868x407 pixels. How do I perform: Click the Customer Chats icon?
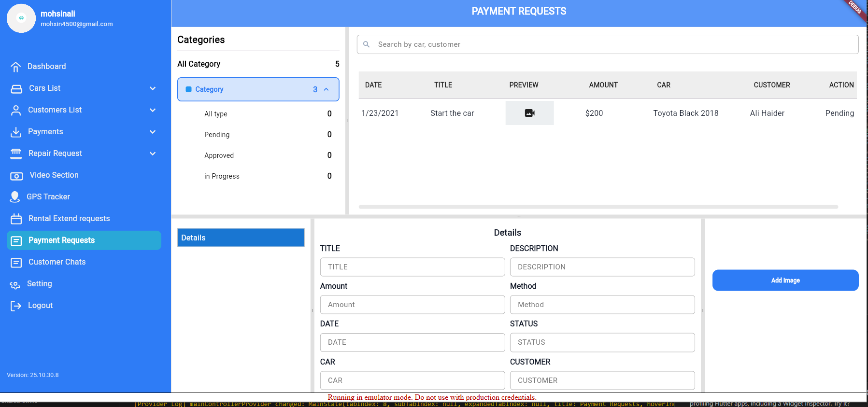click(x=16, y=262)
